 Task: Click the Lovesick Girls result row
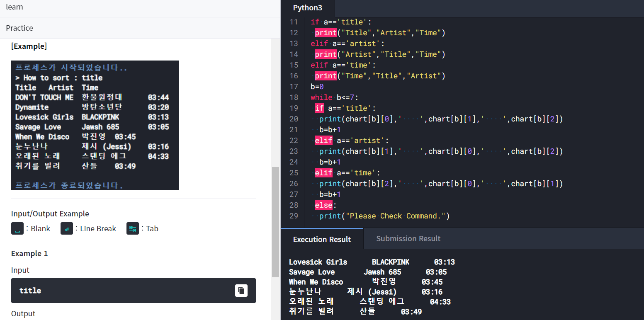tap(372, 262)
